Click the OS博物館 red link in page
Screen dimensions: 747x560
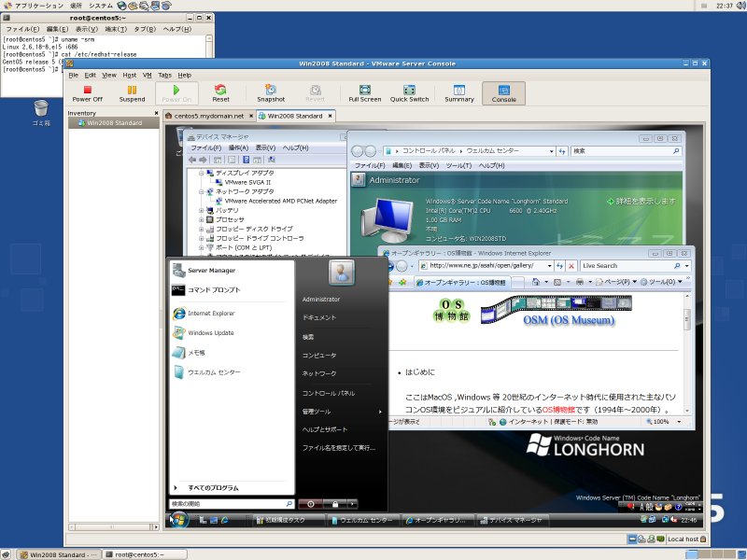coord(558,410)
